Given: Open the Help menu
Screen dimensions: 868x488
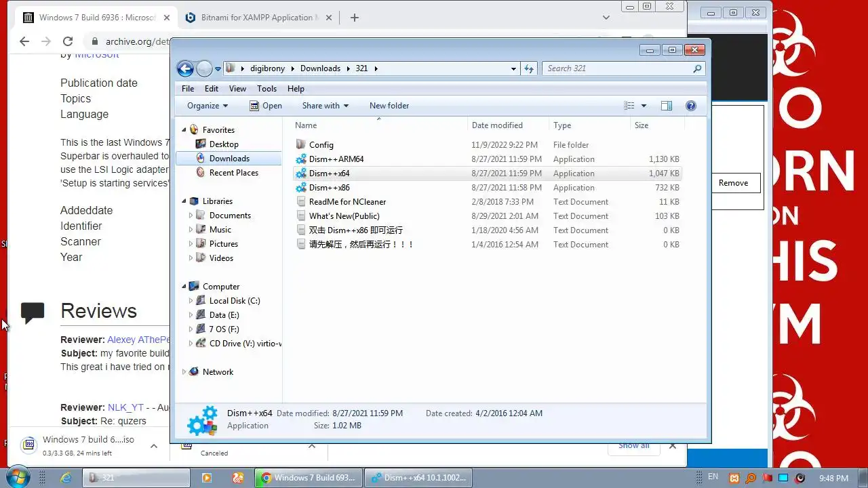Looking at the screenshot, I should point(296,89).
